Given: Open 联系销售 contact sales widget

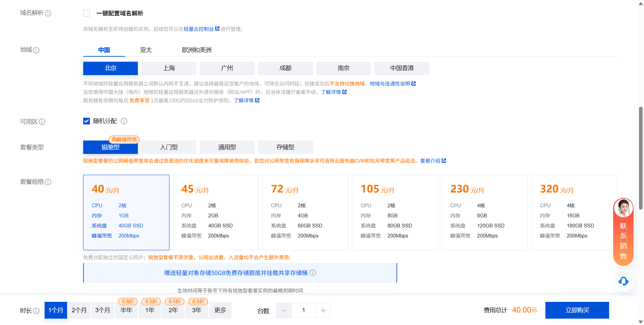Looking at the screenshot, I should 623,232.
